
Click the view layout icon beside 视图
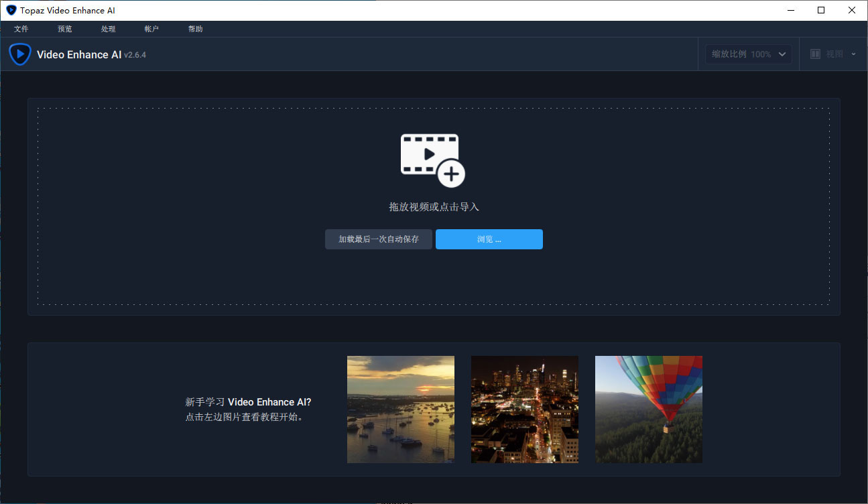click(815, 54)
